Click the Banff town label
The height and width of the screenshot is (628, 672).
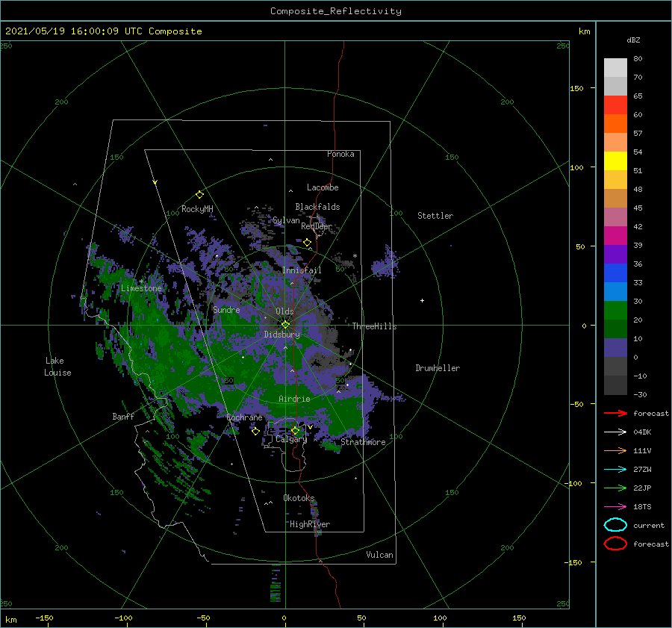point(123,416)
